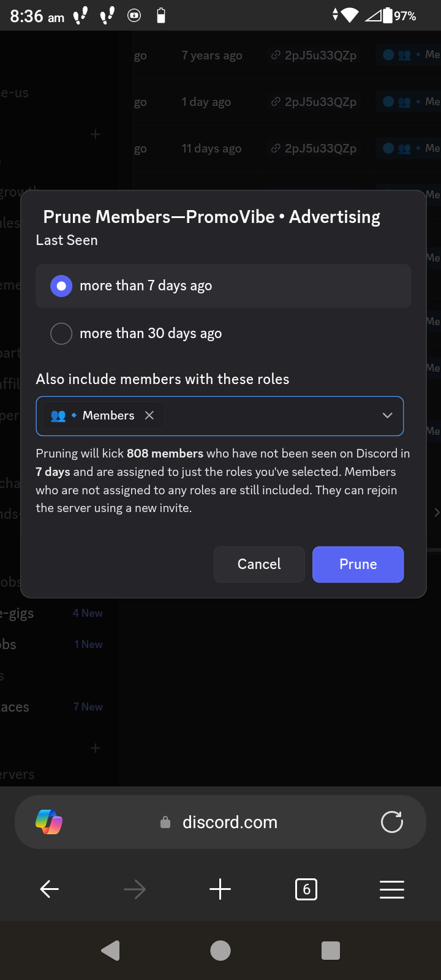The height and width of the screenshot is (980, 441).
Task: Open the browser options menu
Action: tap(391, 889)
